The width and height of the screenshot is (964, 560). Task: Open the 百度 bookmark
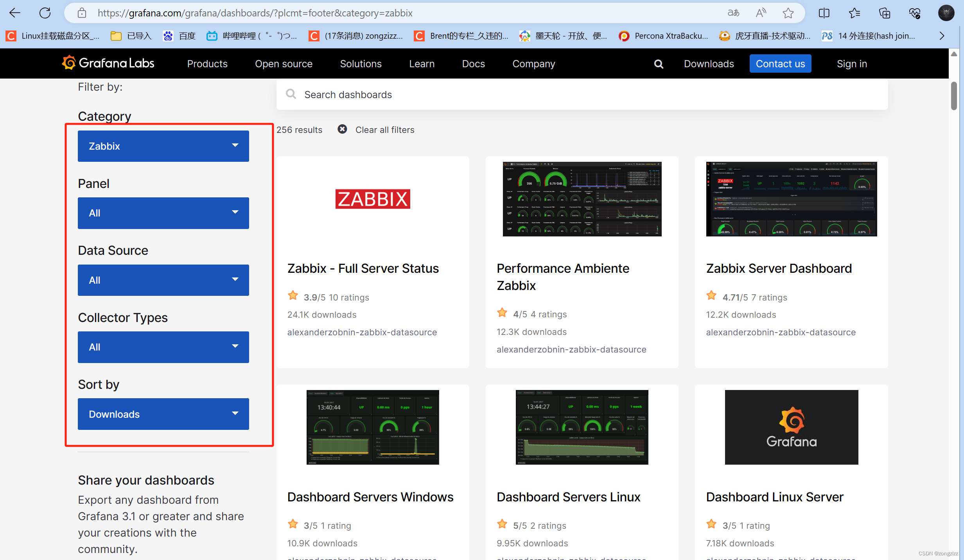pyautogui.click(x=180, y=36)
